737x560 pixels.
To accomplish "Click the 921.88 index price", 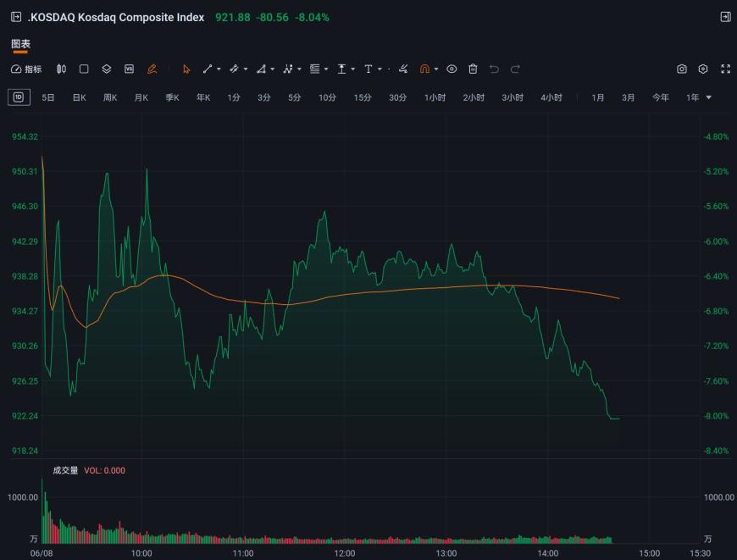I will [x=233, y=18].
